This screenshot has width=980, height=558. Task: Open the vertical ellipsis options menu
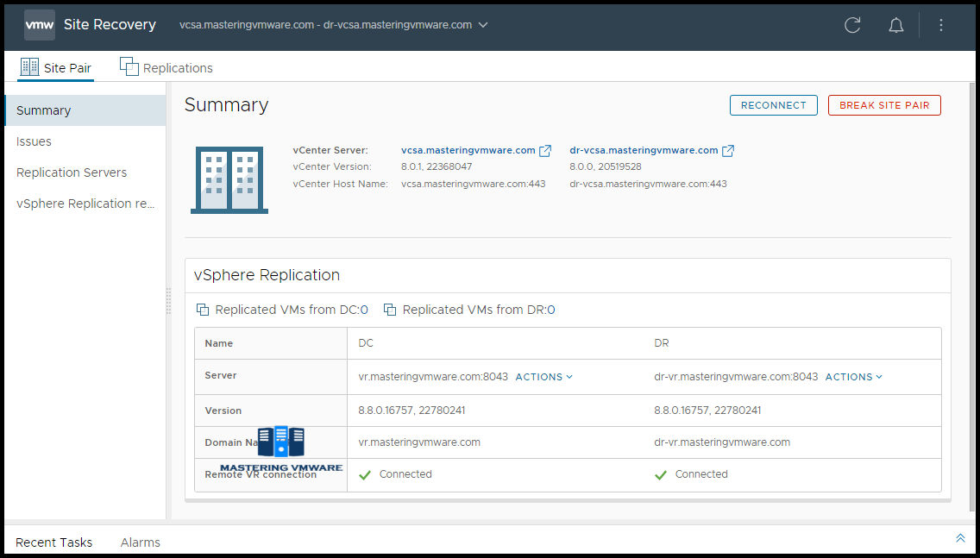tap(940, 25)
